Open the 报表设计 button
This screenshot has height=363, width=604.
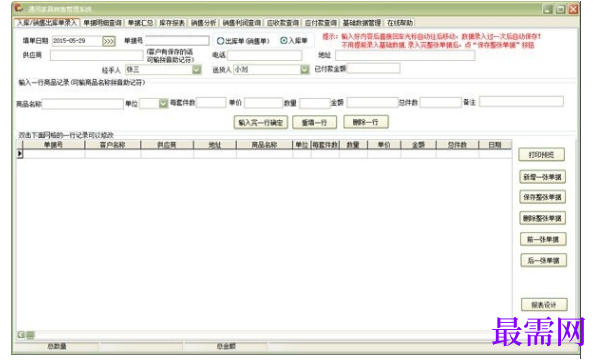[x=544, y=305]
